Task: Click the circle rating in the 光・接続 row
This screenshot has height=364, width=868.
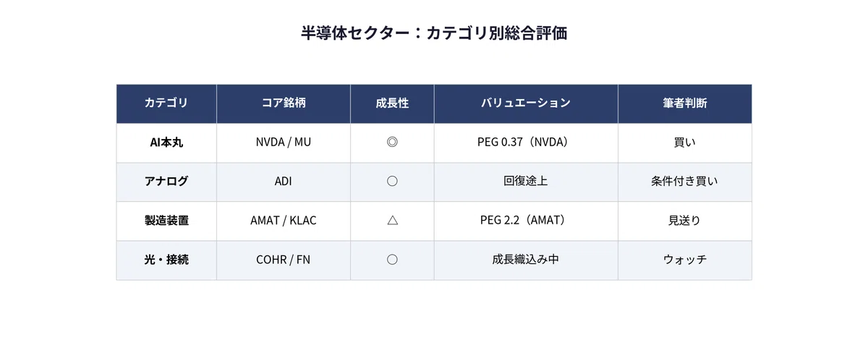Action: coord(392,260)
